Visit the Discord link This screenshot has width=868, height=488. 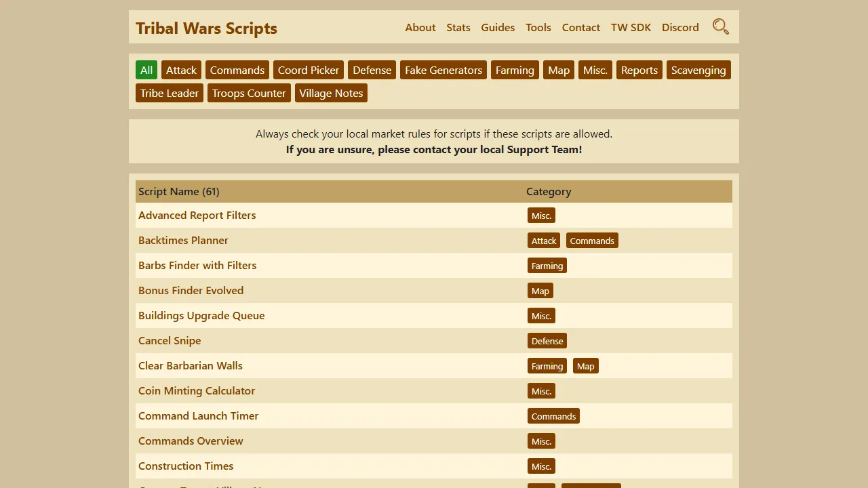(680, 27)
